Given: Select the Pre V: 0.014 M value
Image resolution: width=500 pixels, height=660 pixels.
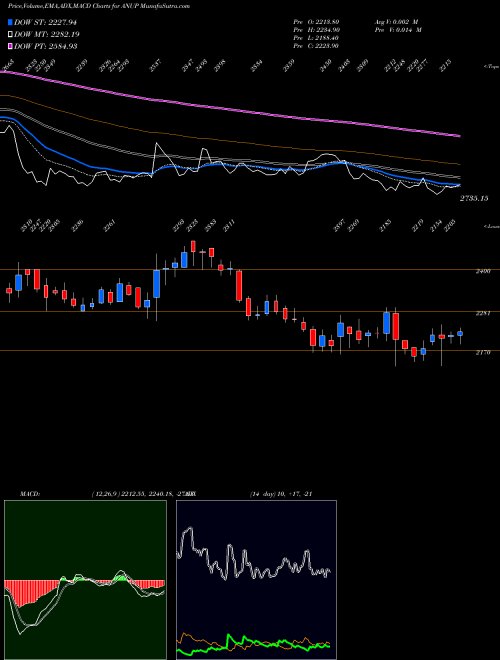Looking at the screenshot, I should 398,30.
